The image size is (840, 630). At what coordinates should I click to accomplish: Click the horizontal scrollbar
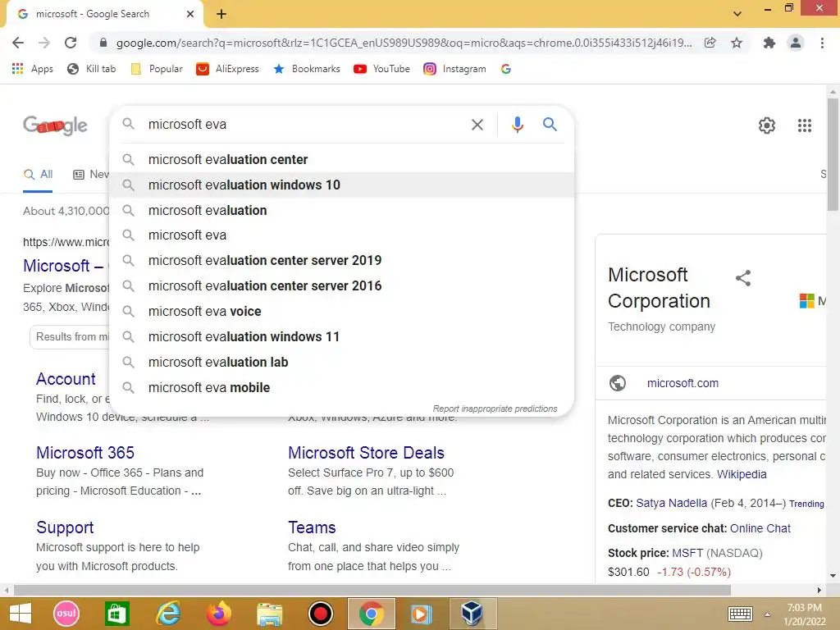coord(372,591)
